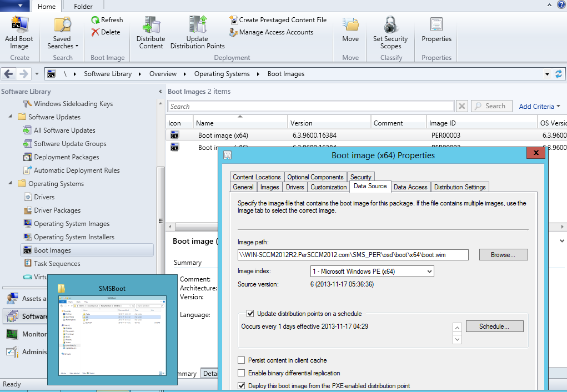Toggle Update distribution points on a schedule

(x=250, y=314)
